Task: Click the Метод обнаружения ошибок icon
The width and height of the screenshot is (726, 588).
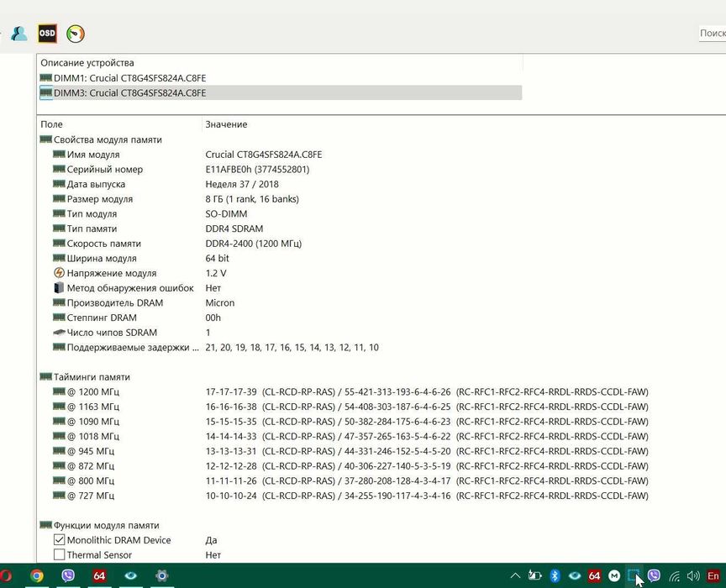Action: coord(59,287)
